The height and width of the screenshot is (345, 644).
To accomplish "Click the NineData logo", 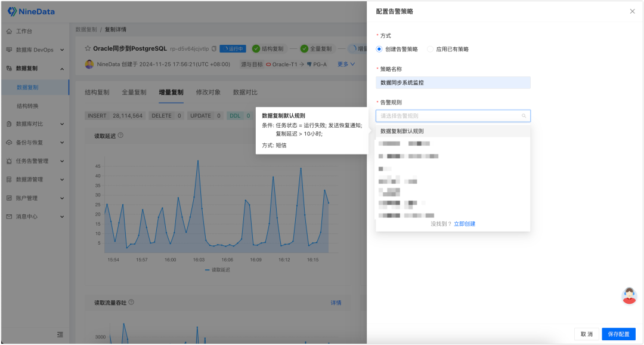I will point(32,11).
